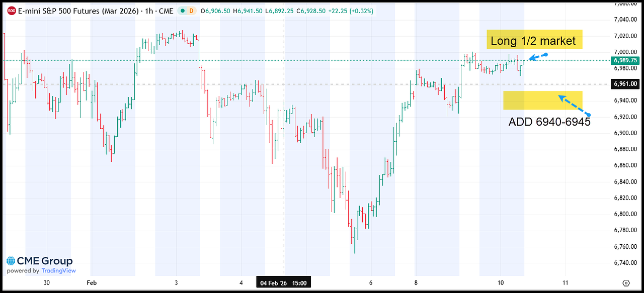Viewport: 644px width, 293px height.
Task: Click the orange delayed data D badge
Action: click(x=191, y=11)
